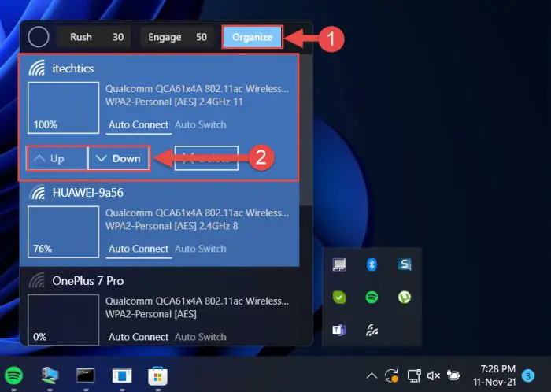Screen dimensions: 551x392
Task: Click the itechtics Wi-Fi signal icon
Action: tap(37, 68)
